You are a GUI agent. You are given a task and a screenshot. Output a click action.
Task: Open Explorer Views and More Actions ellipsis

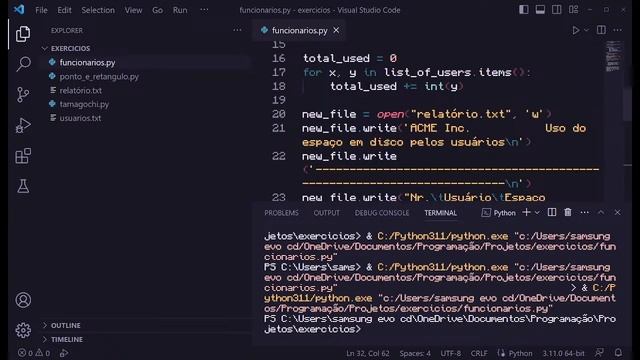[x=237, y=30]
